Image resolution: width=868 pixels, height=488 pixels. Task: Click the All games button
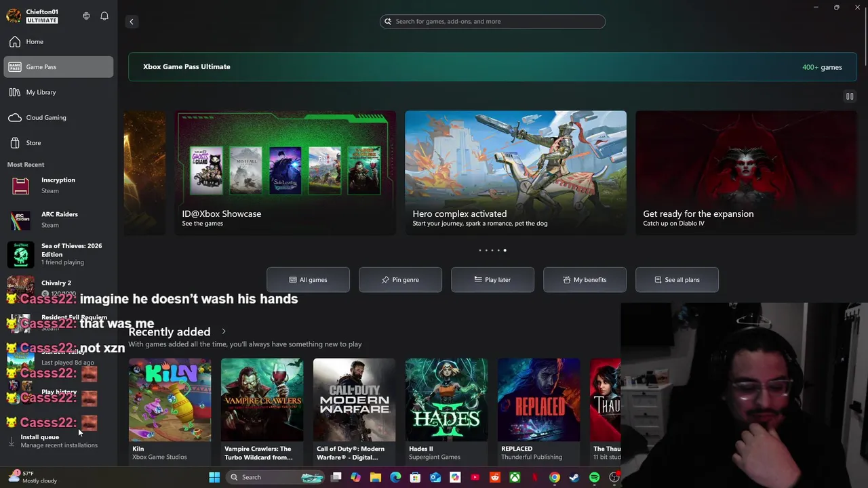pyautogui.click(x=308, y=280)
